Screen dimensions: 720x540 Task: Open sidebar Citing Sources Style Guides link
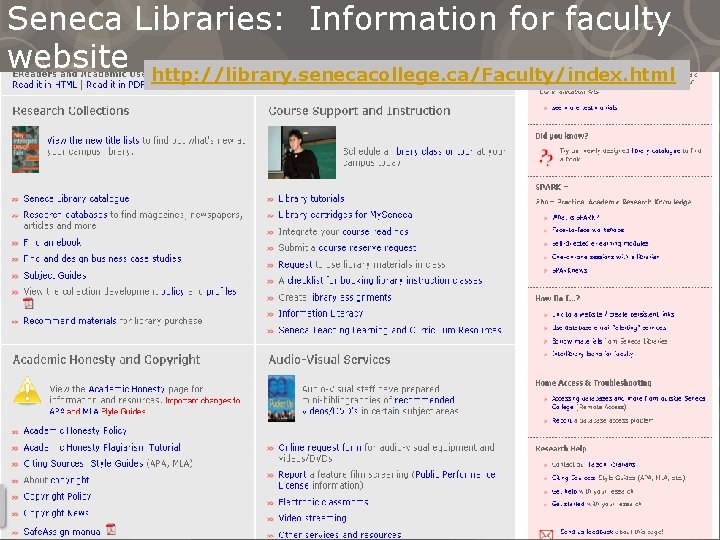tap(618, 478)
